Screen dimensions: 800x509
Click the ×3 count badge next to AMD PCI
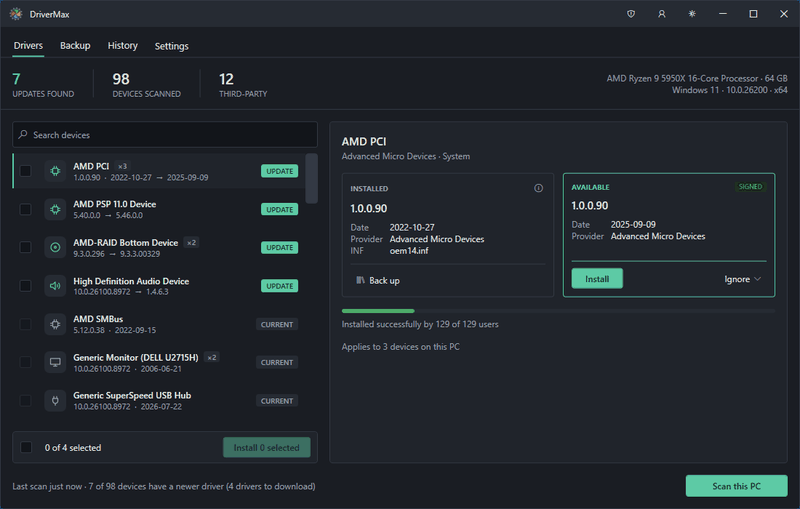[x=122, y=166]
